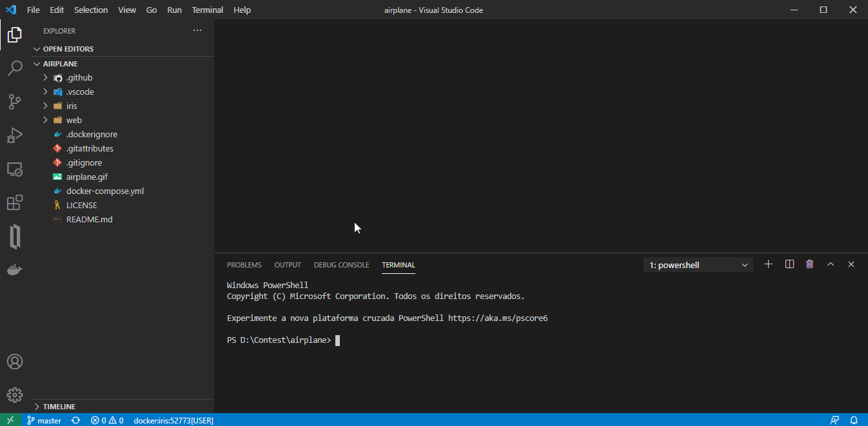Kill the terminal with trash icon

[x=810, y=264]
